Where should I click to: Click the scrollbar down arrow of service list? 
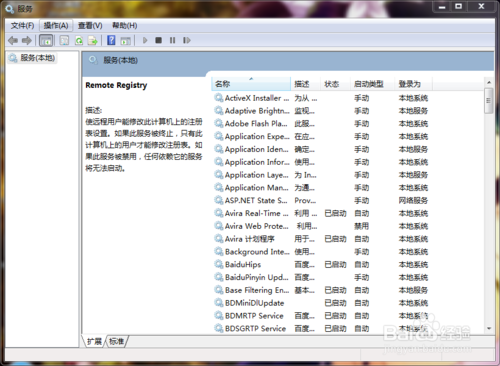tap(489, 329)
